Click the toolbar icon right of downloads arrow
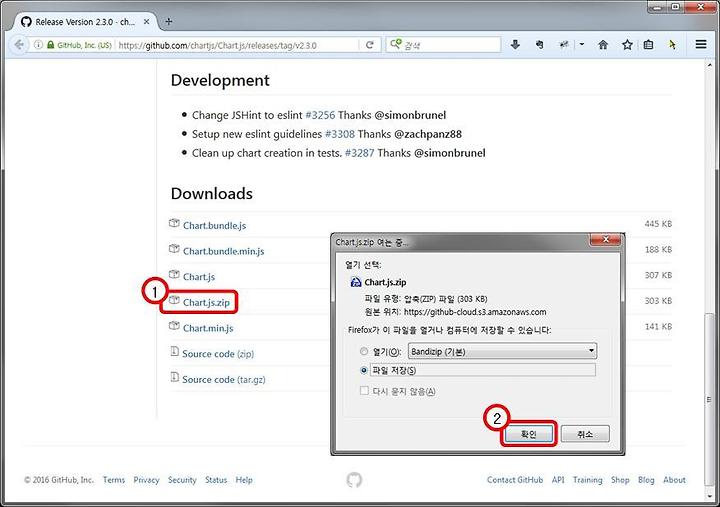 coord(540,45)
